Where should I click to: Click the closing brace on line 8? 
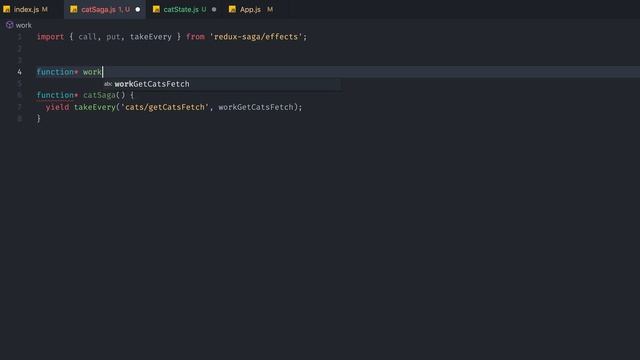(39, 118)
